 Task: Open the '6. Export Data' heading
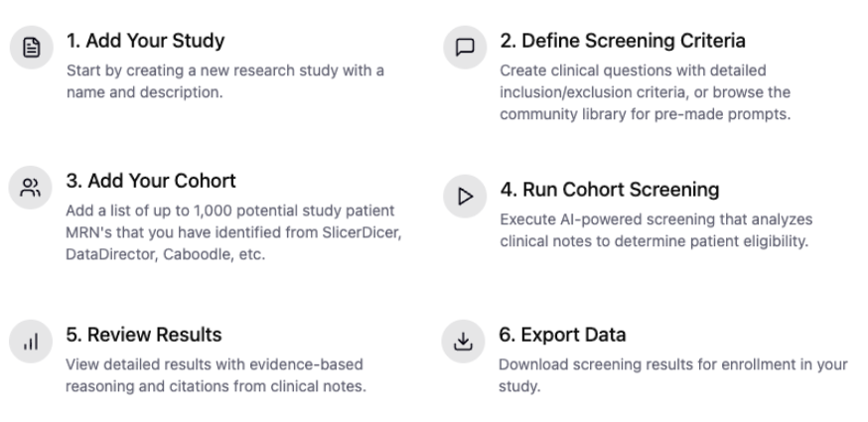click(x=562, y=335)
